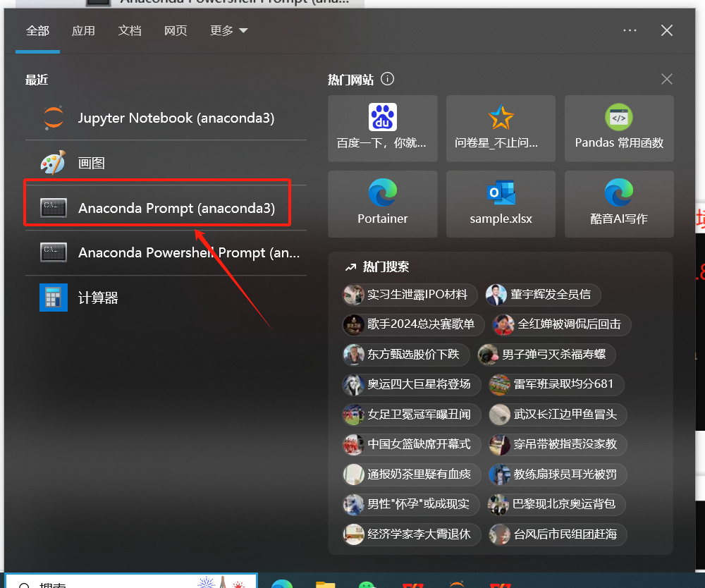Switch to the 文档 tab
The height and width of the screenshot is (588, 705).
pyautogui.click(x=130, y=30)
